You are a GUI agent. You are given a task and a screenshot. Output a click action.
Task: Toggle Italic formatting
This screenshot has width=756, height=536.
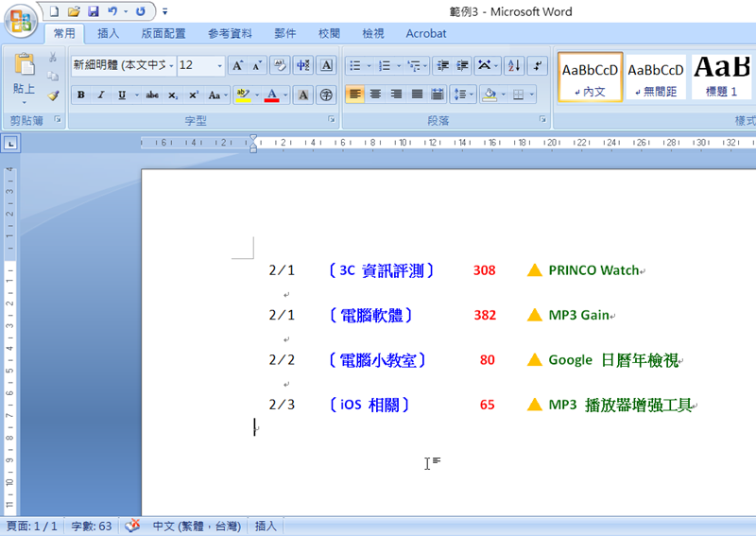101,95
